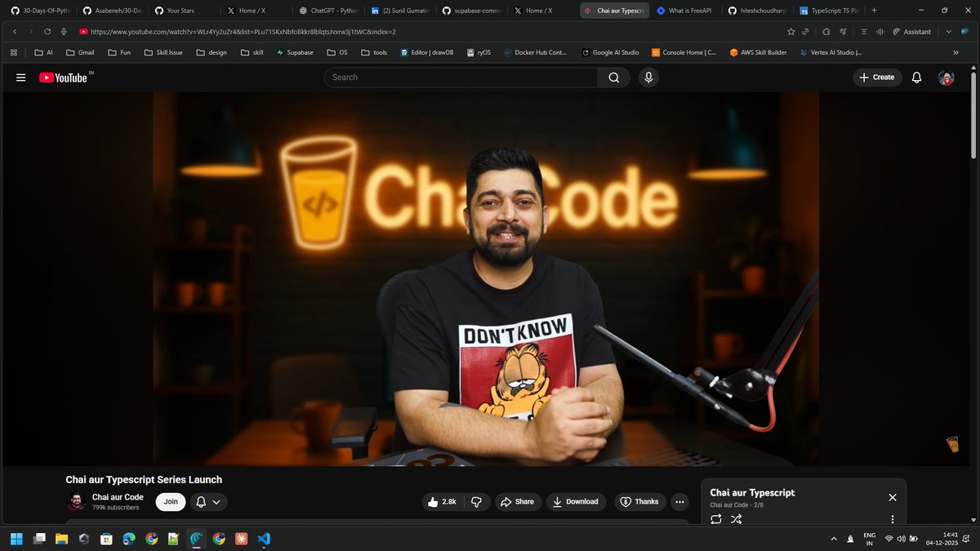980x551 pixels.
Task: Enable loop for the Chai aur Typescript playlist
Action: tap(716, 519)
